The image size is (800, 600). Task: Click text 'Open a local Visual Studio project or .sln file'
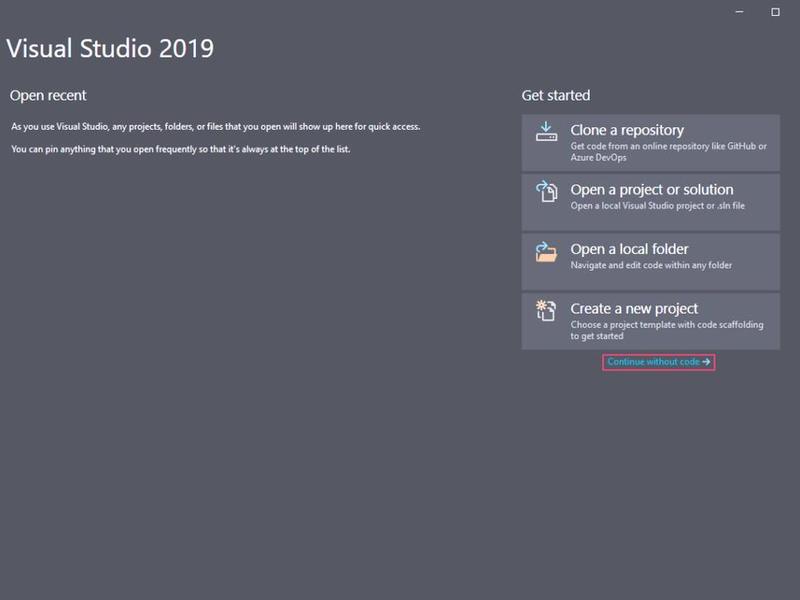tap(657, 206)
